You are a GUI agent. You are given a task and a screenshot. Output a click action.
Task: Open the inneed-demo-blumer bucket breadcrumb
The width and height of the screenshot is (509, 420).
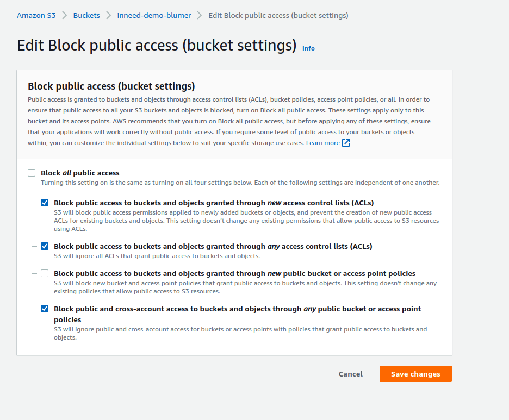click(x=154, y=15)
